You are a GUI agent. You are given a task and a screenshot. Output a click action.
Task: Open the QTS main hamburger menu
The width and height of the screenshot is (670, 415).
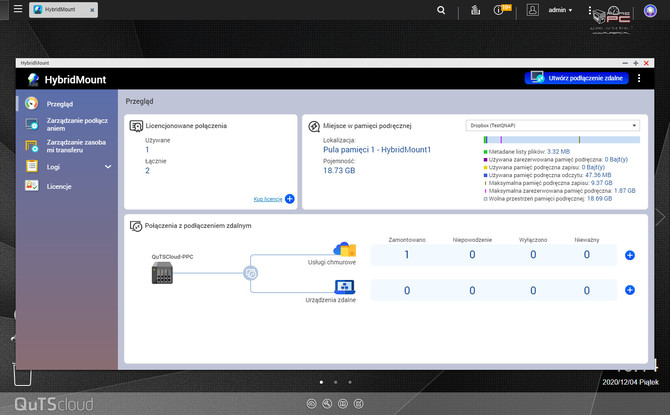pos(18,9)
